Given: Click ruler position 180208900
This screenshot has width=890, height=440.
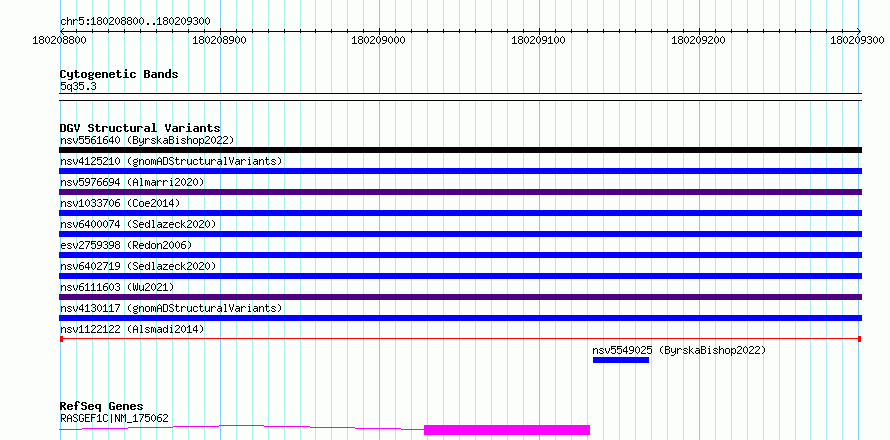Looking at the screenshot, I should pyautogui.click(x=219, y=40).
